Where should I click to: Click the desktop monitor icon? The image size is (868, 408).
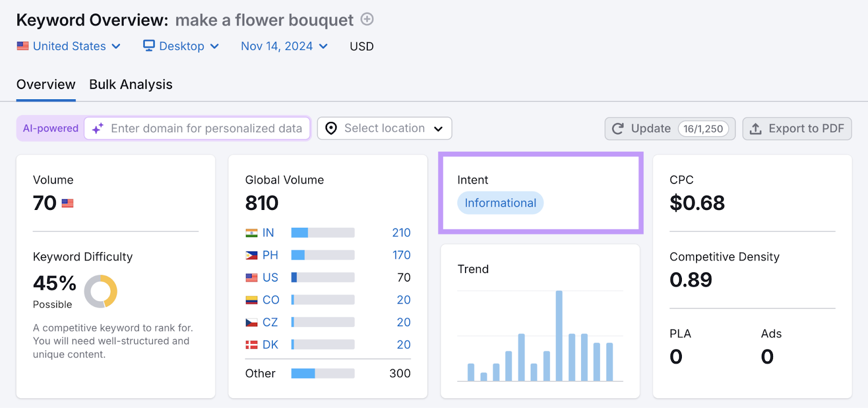point(149,46)
